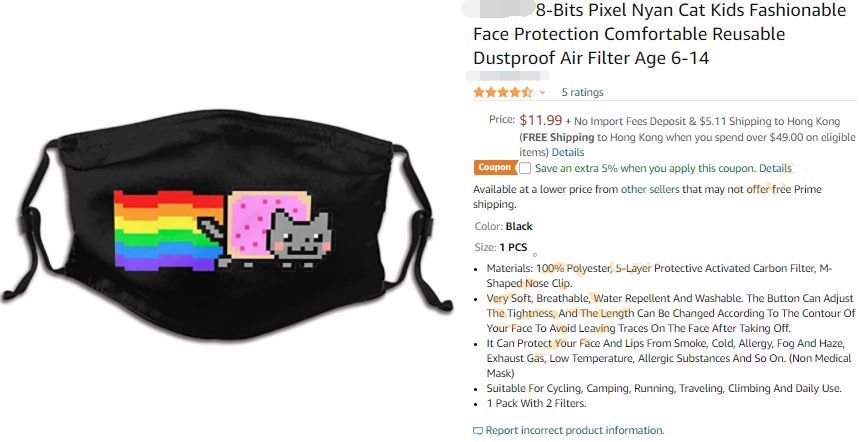Click the Nyan Cat mask product image
Screen dimensions: 863x442
[x=227, y=227]
